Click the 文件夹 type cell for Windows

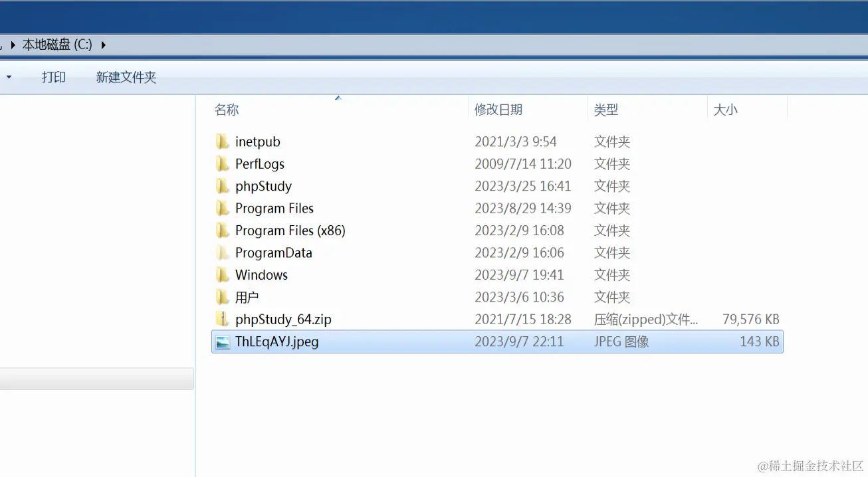(x=612, y=275)
